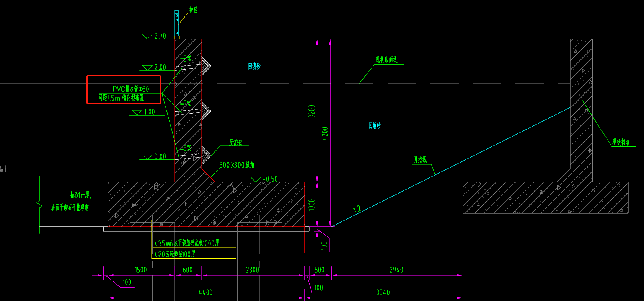
Task: Select the 1000 vertical dimension text
Action: [x=312, y=205]
